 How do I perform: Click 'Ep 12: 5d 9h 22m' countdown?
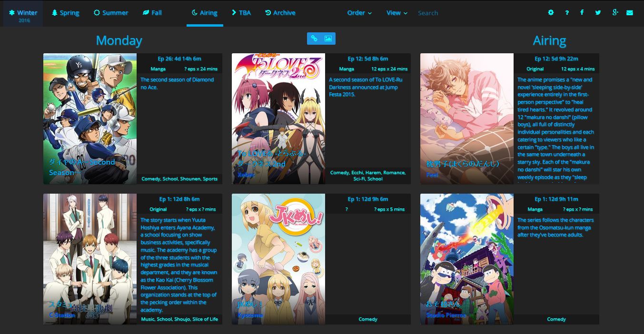coord(556,59)
